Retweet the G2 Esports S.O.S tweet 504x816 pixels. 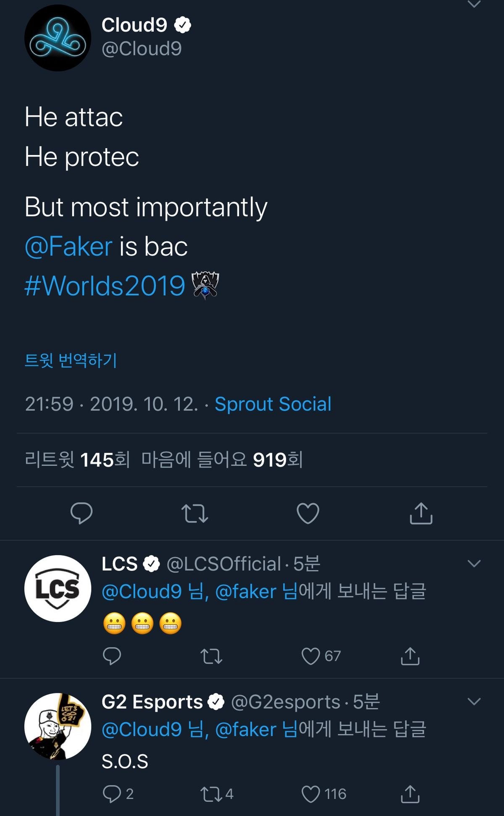211,794
